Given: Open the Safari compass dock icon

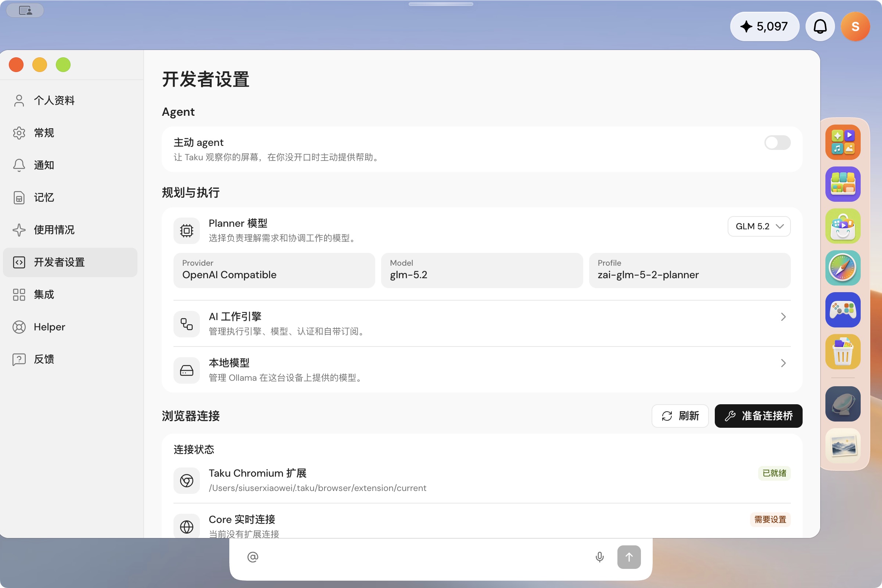Looking at the screenshot, I should [x=843, y=268].
